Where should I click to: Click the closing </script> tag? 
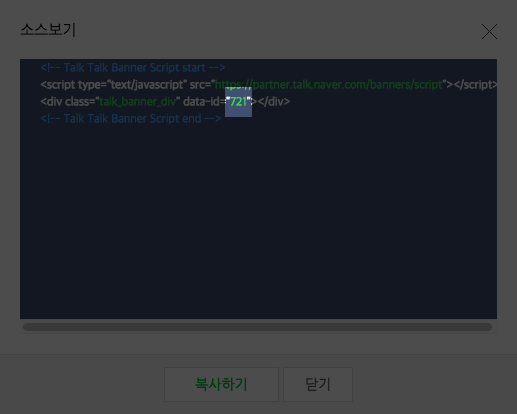tap(475, 85)
